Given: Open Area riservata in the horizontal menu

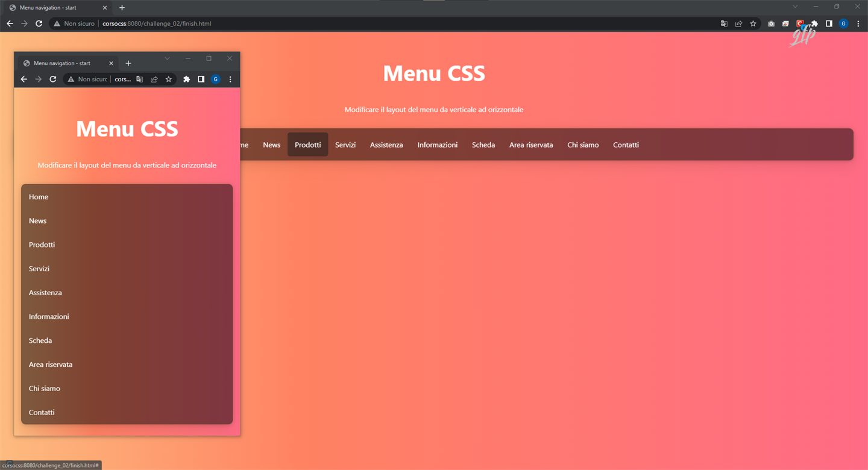Looking at the screenshot, I should tap(531, 145).
